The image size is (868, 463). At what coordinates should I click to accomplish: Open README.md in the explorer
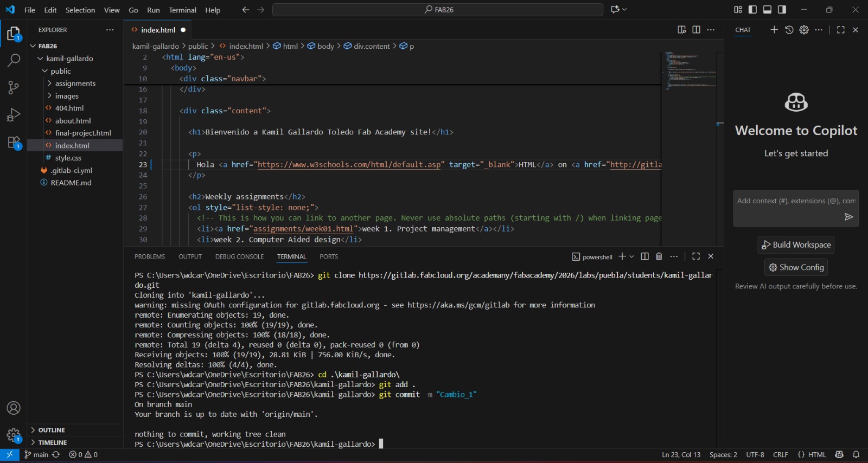click(71, 183)
